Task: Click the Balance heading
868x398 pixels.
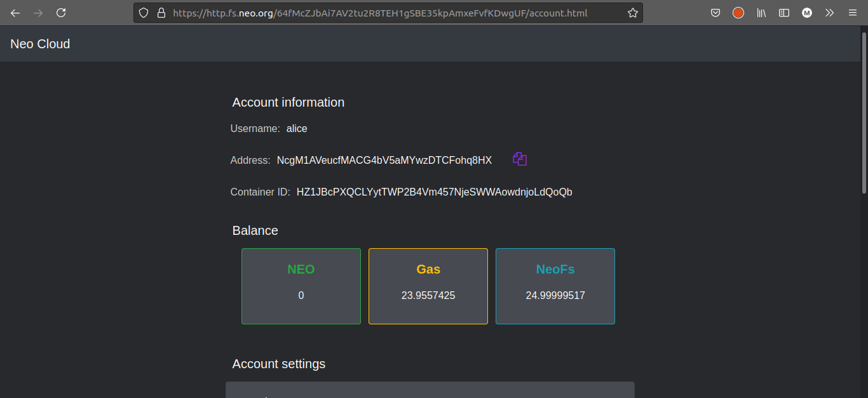Action: coord(255,230)
